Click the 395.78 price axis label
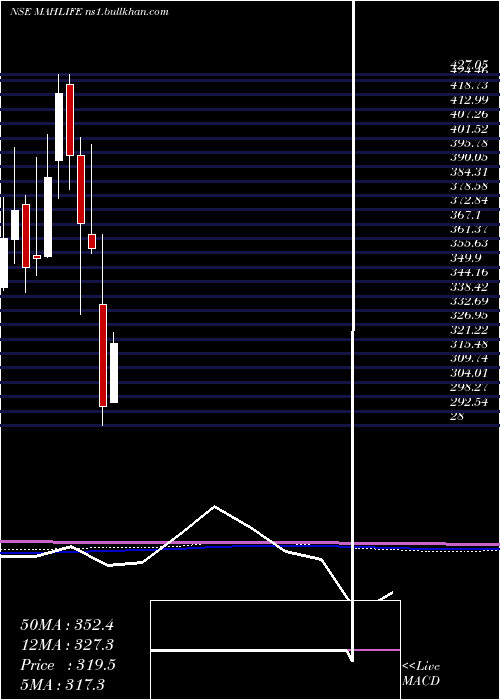The width and height of the screenshot is (500, 700). click(x=469, y=143)
